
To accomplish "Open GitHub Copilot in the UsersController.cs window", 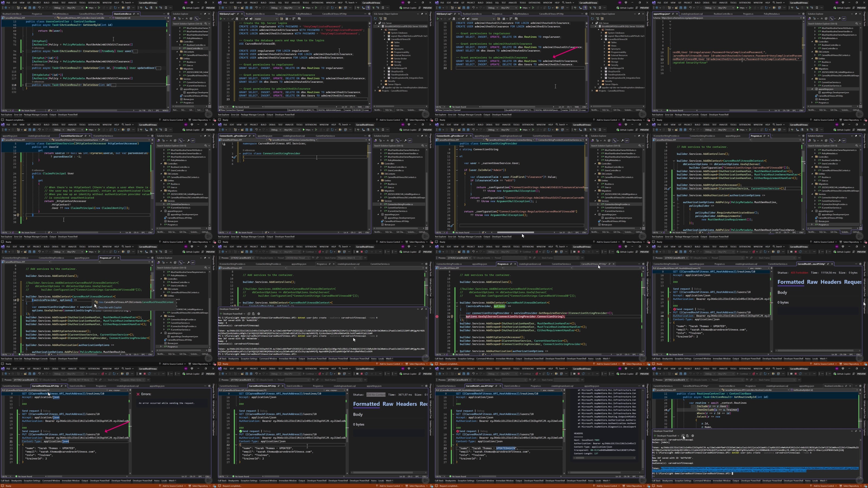I will (x=191, y=8).
